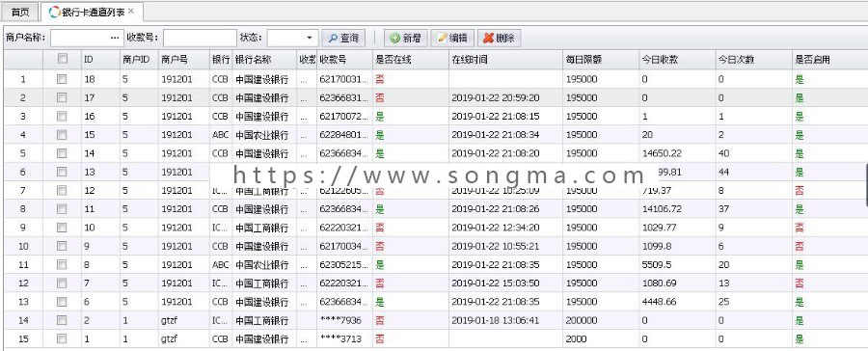This screenshot has width=868, height=351.
Task: Sort by the 银行名称 column header
Action: 264,60
